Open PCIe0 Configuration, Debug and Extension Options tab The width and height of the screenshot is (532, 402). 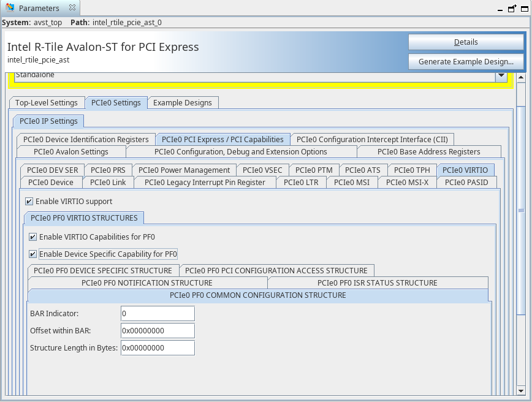(241, 151)
